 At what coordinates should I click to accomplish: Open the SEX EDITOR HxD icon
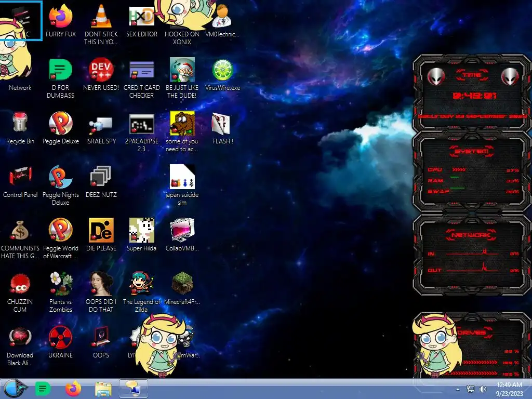(141, 21)
